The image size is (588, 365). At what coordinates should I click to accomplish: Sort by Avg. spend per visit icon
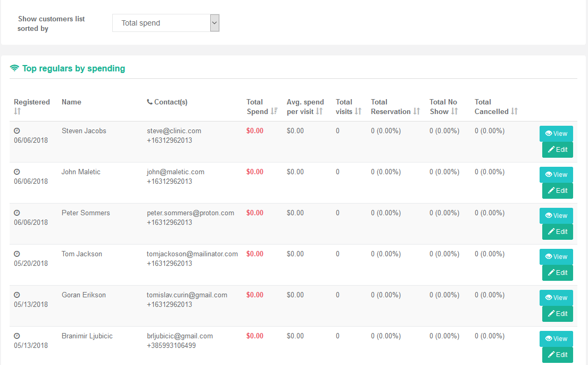click(x=319, y=111)
